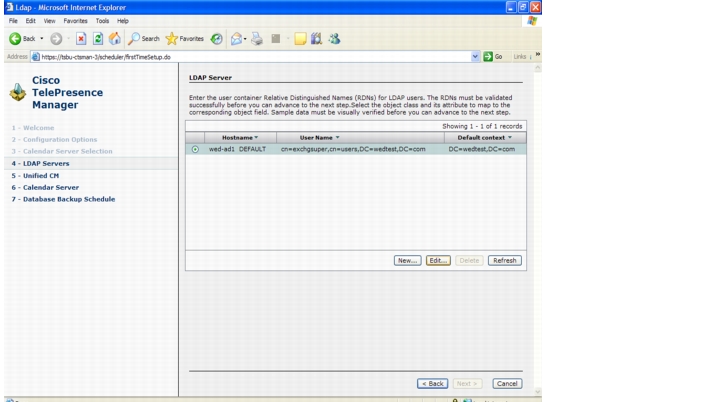Select the wed-ad1 row radio button
The image size is (701, 402).
point(195,149)
